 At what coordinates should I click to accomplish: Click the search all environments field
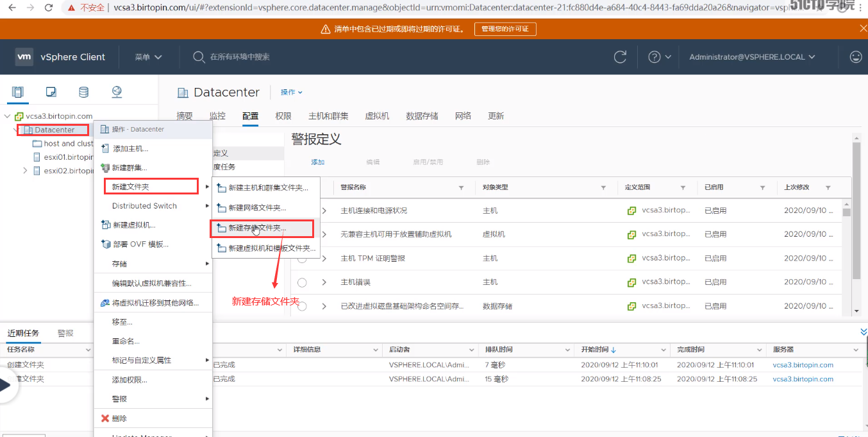(x=240, y=57)
